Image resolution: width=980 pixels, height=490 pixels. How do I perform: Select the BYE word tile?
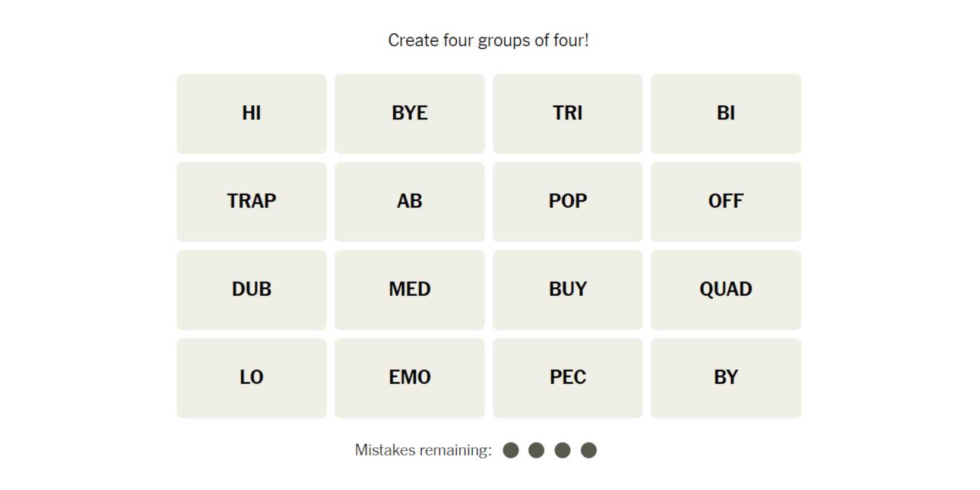point(409,113)
